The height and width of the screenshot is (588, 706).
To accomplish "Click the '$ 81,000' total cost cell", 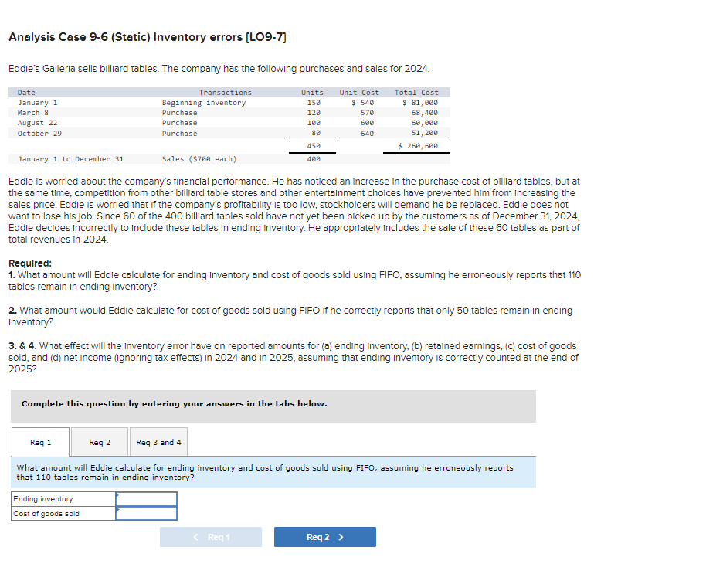I will pyautogui.click(x=420, y=103).
